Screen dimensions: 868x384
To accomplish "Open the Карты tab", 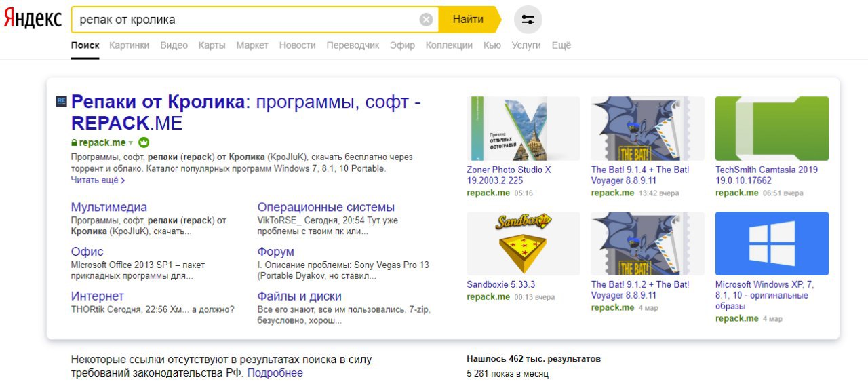I will pos(212,45).
